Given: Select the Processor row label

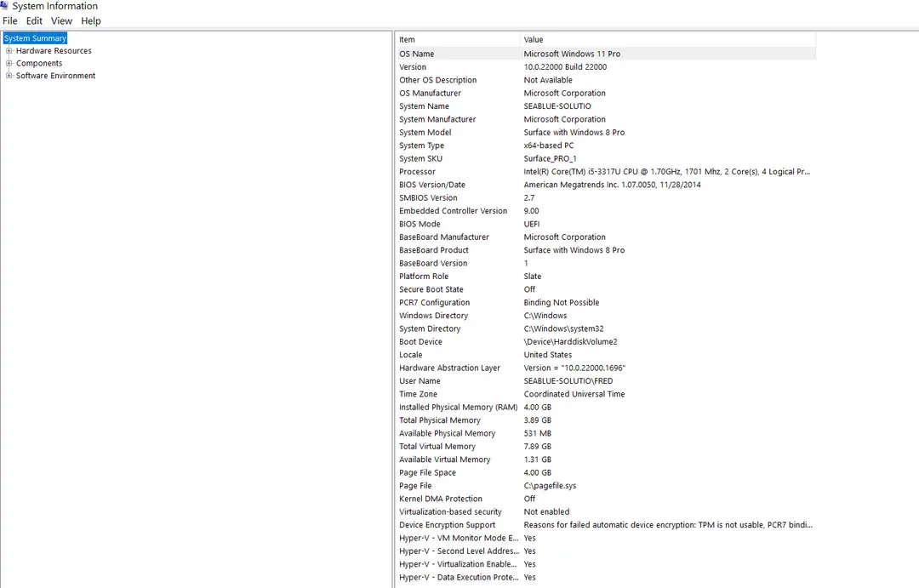Looking at the screenshot, I should click(x=417, y=172).
